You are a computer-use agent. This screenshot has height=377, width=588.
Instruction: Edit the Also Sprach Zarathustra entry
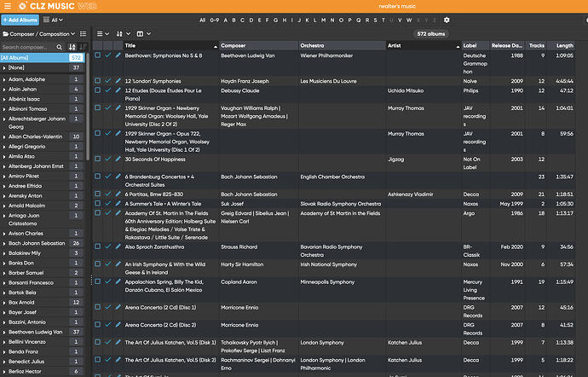tap(118, 246)
